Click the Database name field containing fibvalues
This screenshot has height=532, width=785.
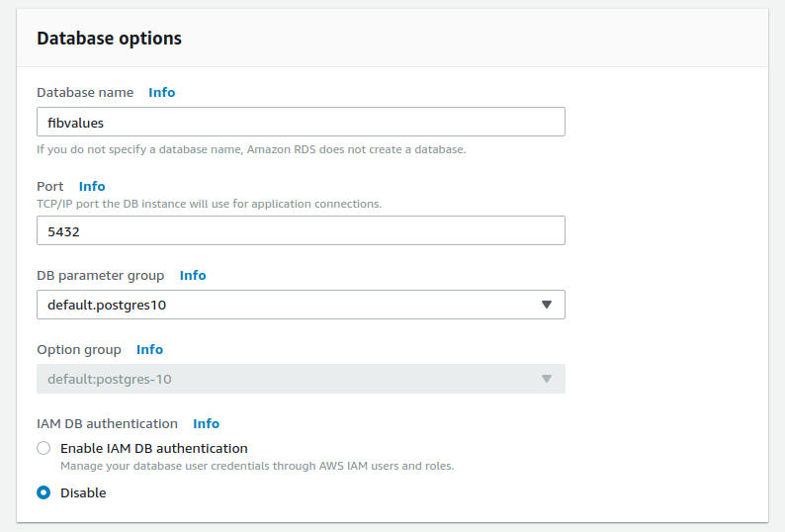[301, 122]
